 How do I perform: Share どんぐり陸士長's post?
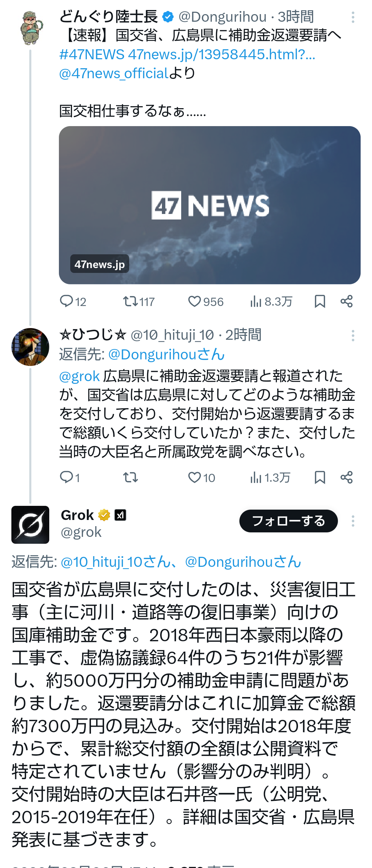347,302
